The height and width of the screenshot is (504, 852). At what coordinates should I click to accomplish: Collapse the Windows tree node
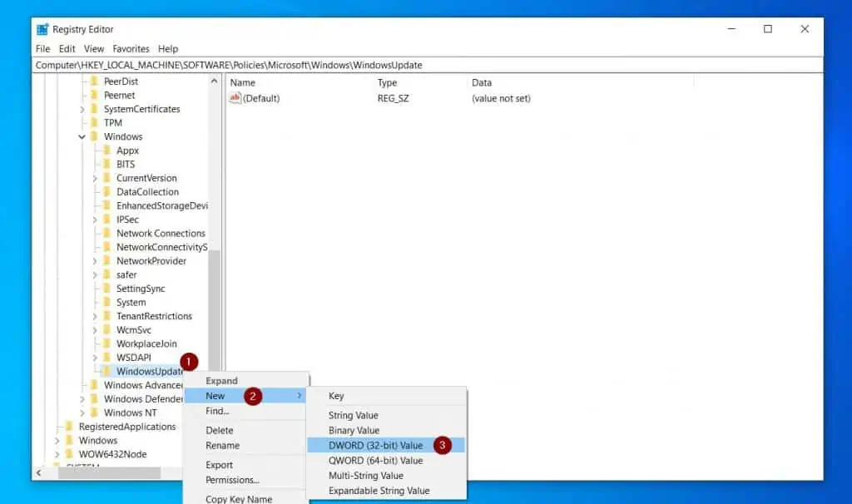(x=82, y=137)
